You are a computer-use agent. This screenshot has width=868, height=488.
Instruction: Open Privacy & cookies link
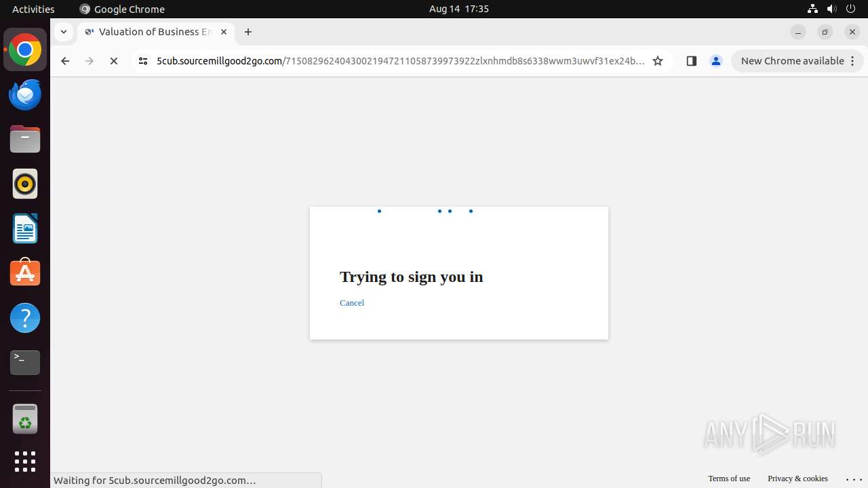[x=797, y=479]
